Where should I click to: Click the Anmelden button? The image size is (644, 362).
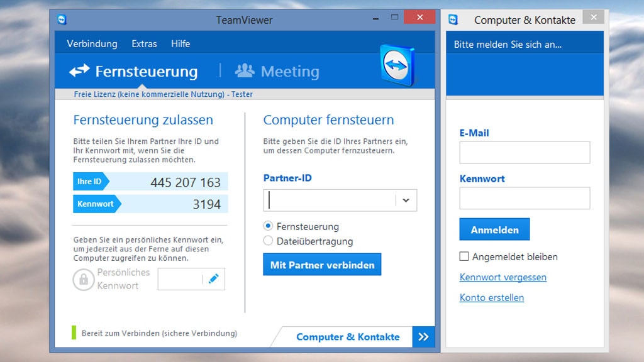click(x=494, y=229)
